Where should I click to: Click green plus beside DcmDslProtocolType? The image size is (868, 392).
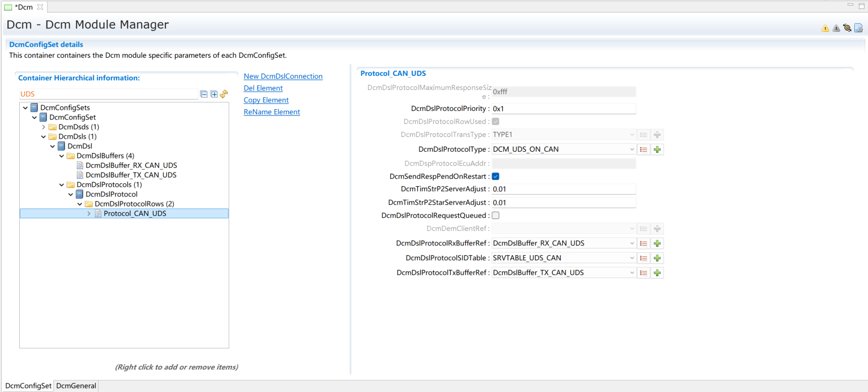coord(657,149)
